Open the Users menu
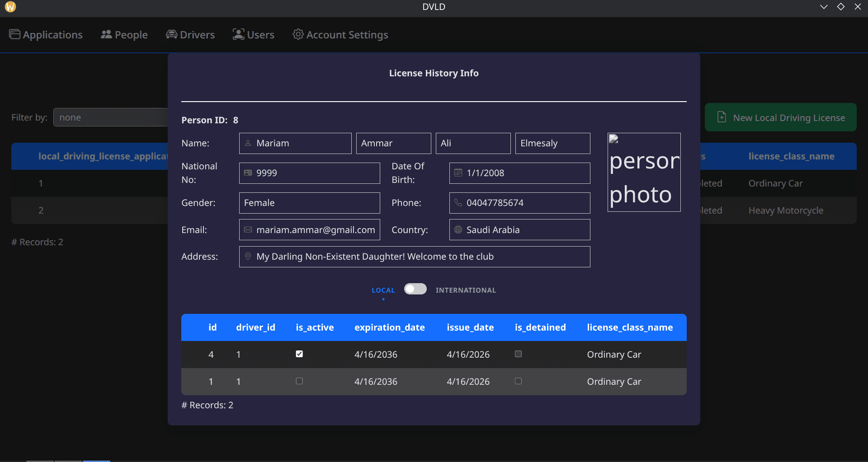This screenshot has height=462, width=868. tap(254, 35)
